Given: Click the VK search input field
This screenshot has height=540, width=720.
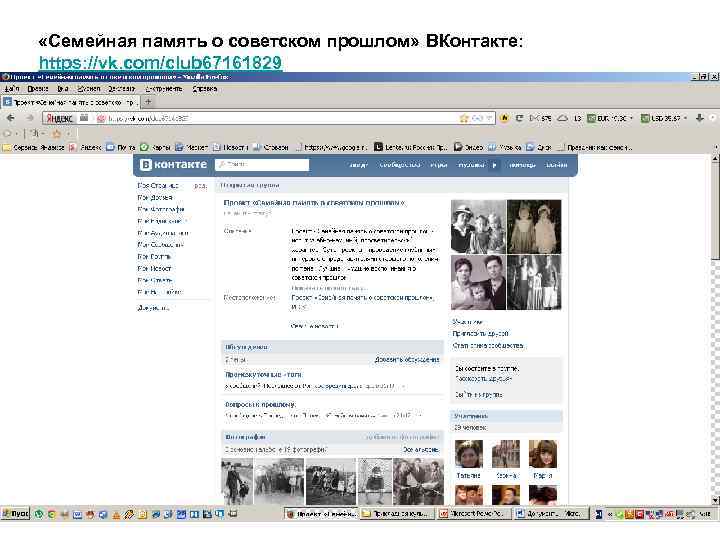Looking at the screenshot, I should tap(262, 164).
